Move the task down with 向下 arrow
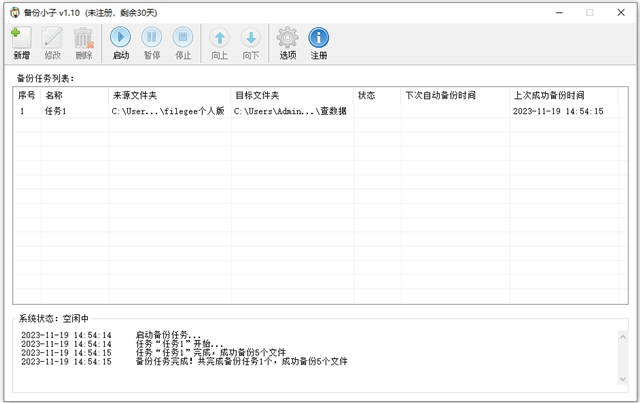Image resolution: width=640 pixels, height=403 pixels. (250, 40)
